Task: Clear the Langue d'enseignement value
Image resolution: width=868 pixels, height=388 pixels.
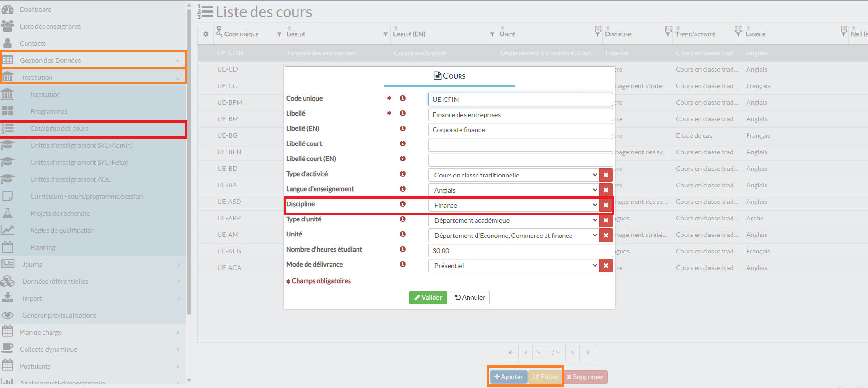Action: point(606,190)
